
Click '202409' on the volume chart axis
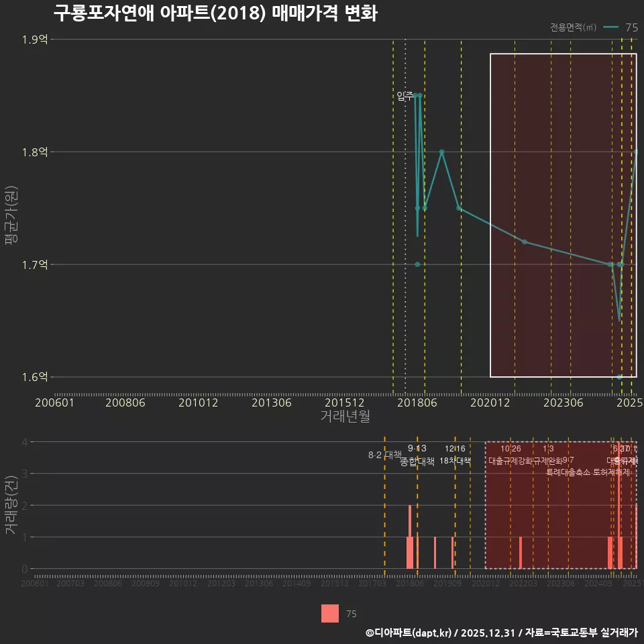[598, 583]
